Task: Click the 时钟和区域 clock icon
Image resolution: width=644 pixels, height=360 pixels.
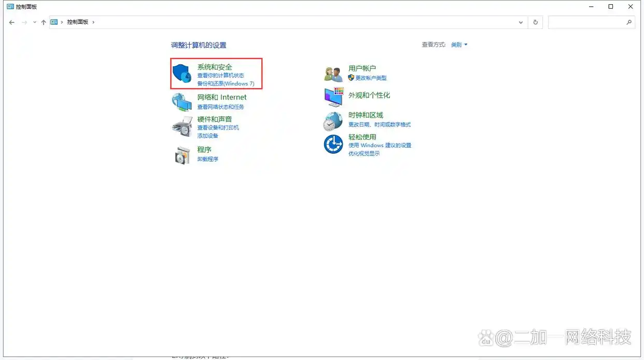Action: pyautogui.click(x=333, y=120)
